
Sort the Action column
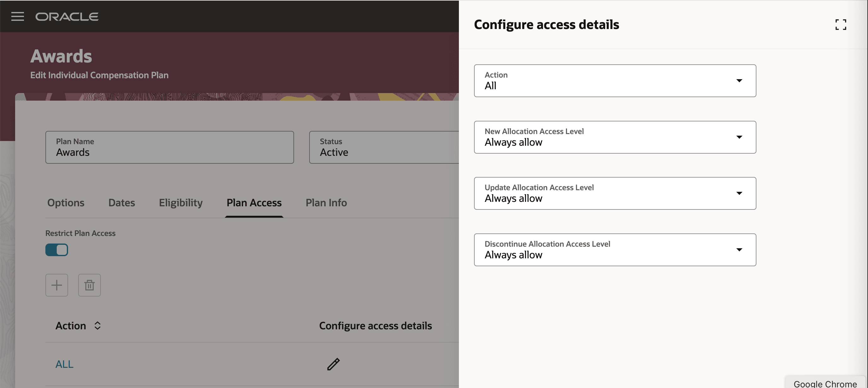pos(98,326)
